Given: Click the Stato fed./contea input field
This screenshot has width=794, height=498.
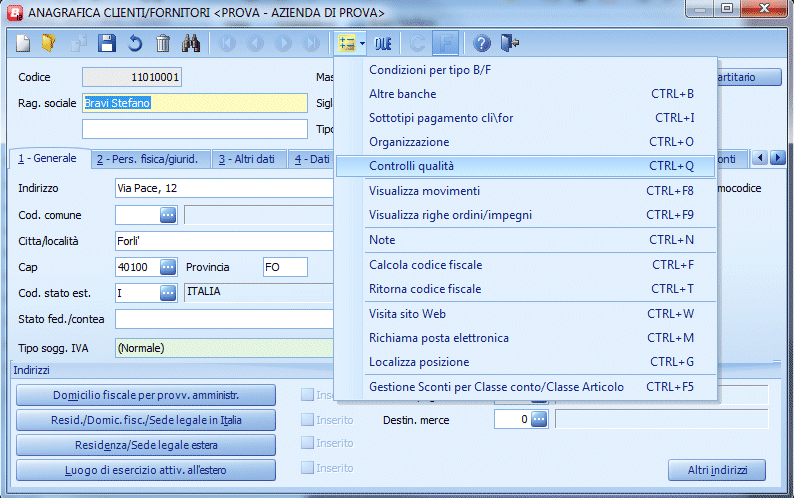Looking at the screenshot, I should pyautogui.click(x=224, y=319).
